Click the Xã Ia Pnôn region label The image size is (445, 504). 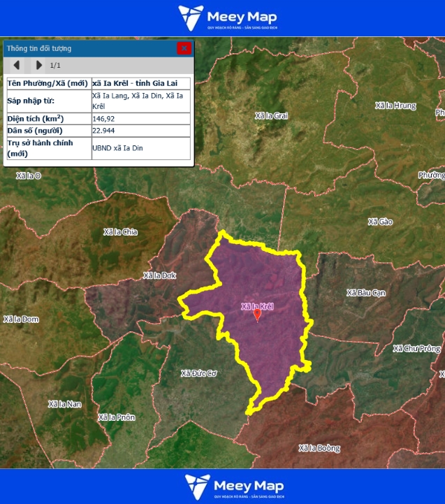[x=117, y=417]
